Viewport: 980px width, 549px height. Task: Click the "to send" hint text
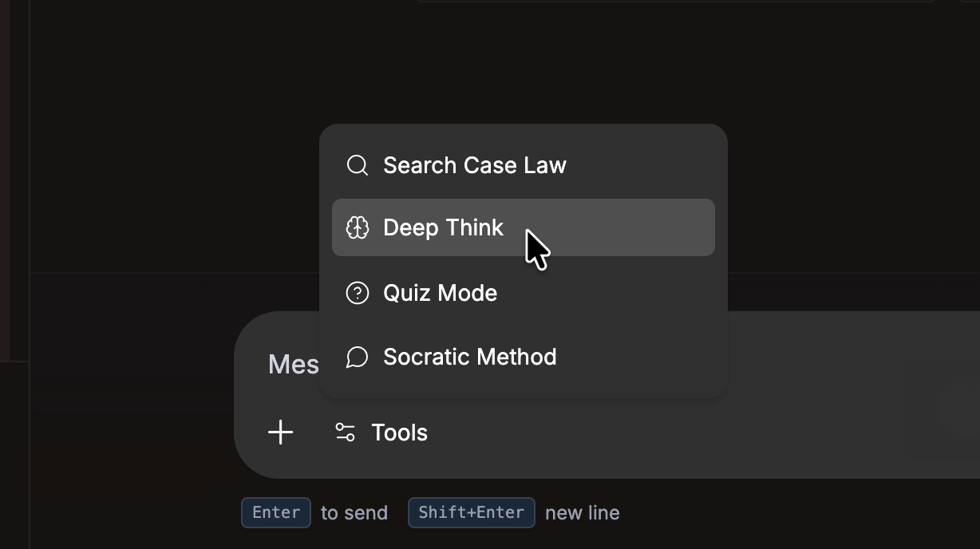(x=354, y=513)
